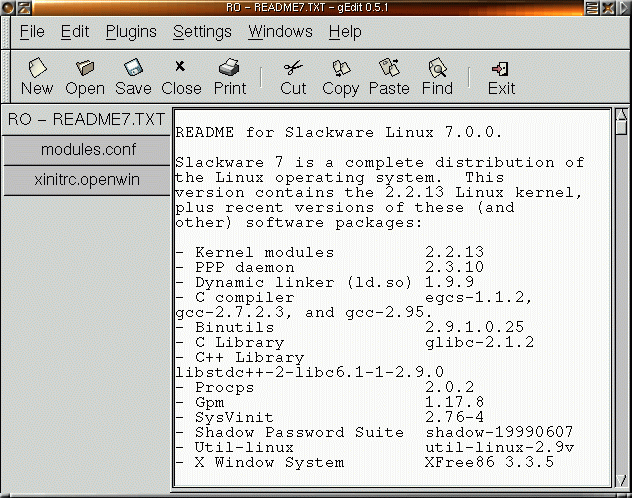632x498 pixels.
Task: Open the File menu
Action: (32, 31)
